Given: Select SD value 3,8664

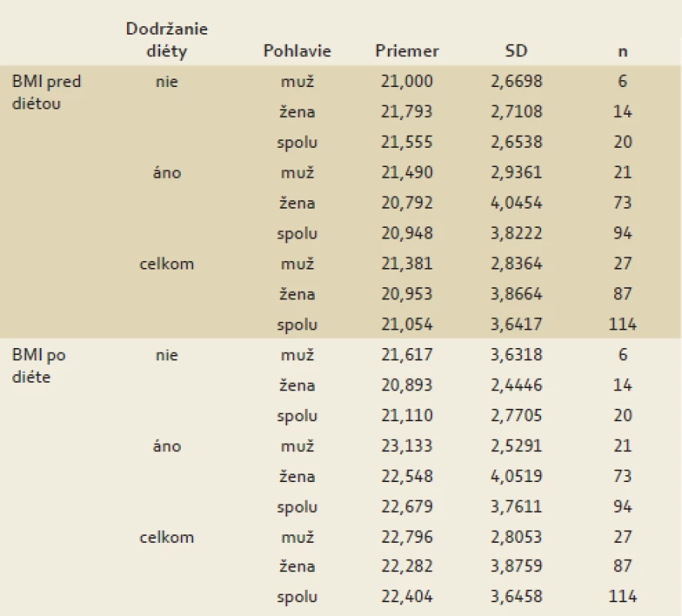Looking at the screenshot, I should tap(517, 294).
